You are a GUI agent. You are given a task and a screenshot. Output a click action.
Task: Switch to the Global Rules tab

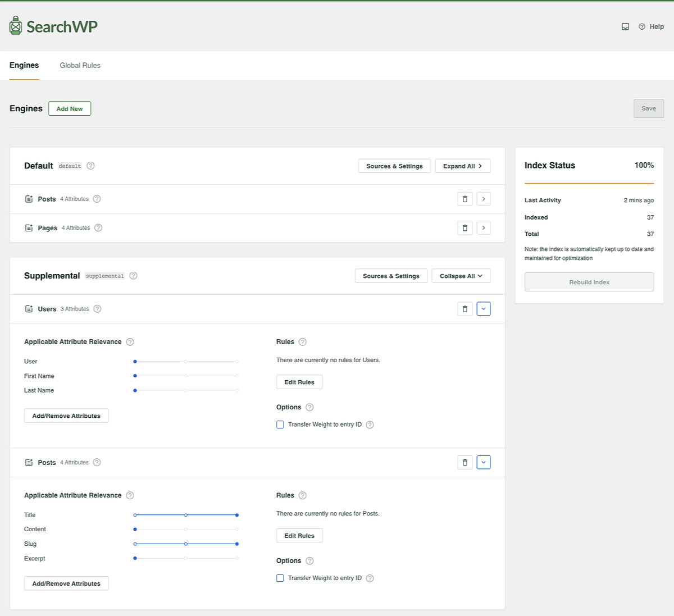click(x=80, y=65)
